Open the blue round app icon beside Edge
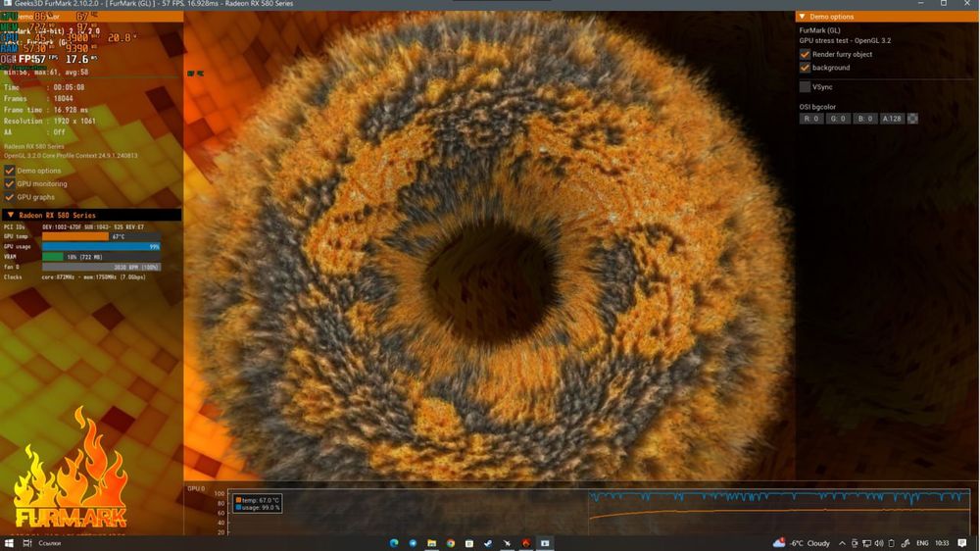980x551 pixels. [x=413, y=543]
